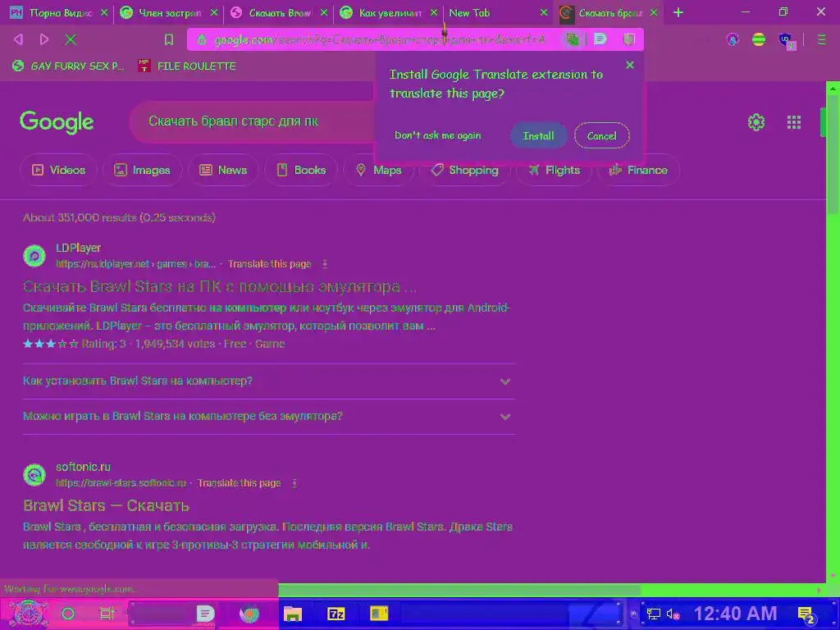Click the google.com address bar
This screenshot has width=840, height=630.
click(x=379, y=39)
